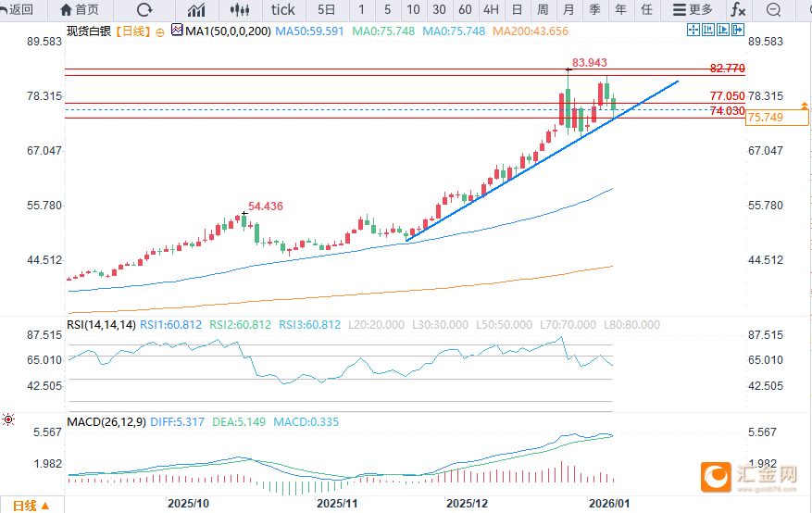Viewport: 812px width, 513px height.
Task: Zoom out the chart
Action: (x=773, y=9)
